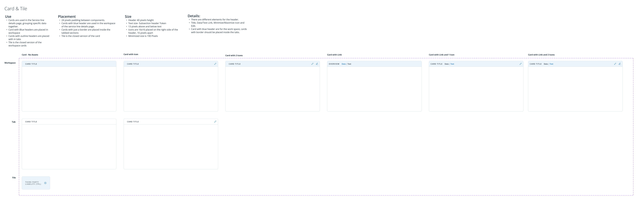Viewport: 644px width, 211px height.
Task: Click the Data label in 'Card with Link and 2 Icons'
Action: tap(546, 64)
